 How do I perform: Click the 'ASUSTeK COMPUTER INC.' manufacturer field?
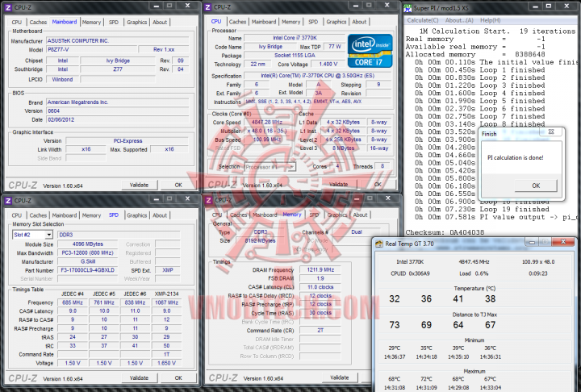118,41
